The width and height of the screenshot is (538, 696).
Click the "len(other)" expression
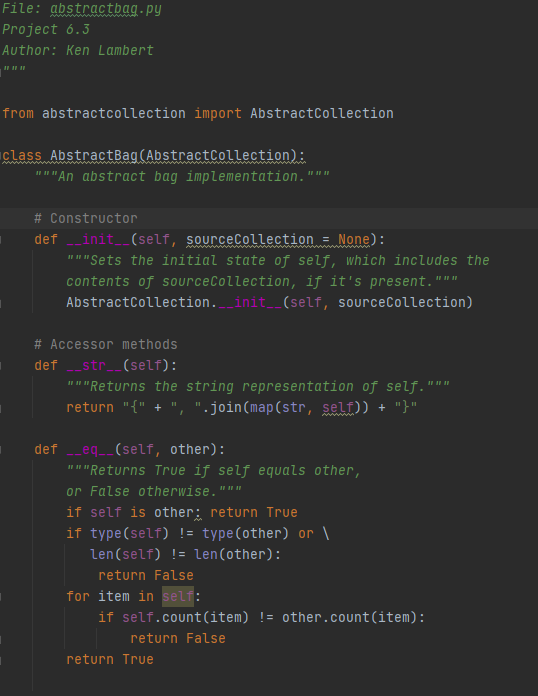click(x=233, y=554)
